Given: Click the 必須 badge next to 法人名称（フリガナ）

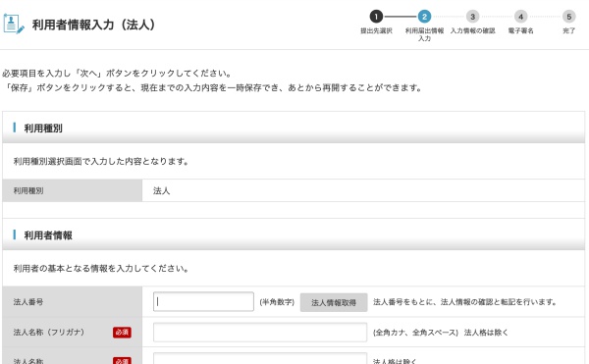Looking at the screenshot, I should click(x=122, y=332).
